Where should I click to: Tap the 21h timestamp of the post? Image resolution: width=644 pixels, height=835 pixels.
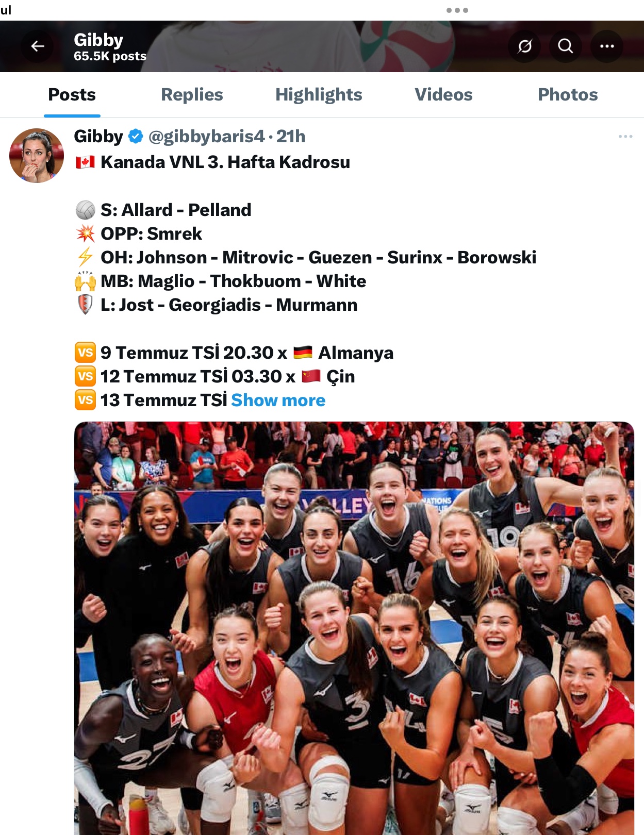tap(291, 137)
